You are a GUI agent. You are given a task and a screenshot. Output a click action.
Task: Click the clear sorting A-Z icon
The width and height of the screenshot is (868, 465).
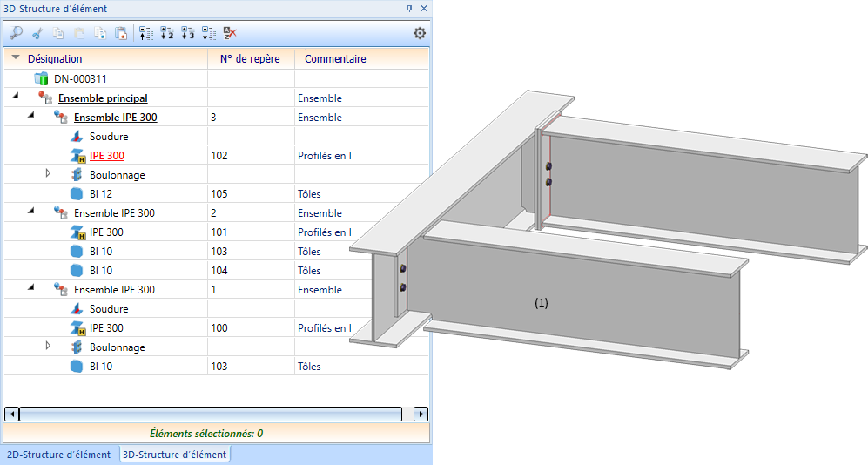tap(230, 33)
